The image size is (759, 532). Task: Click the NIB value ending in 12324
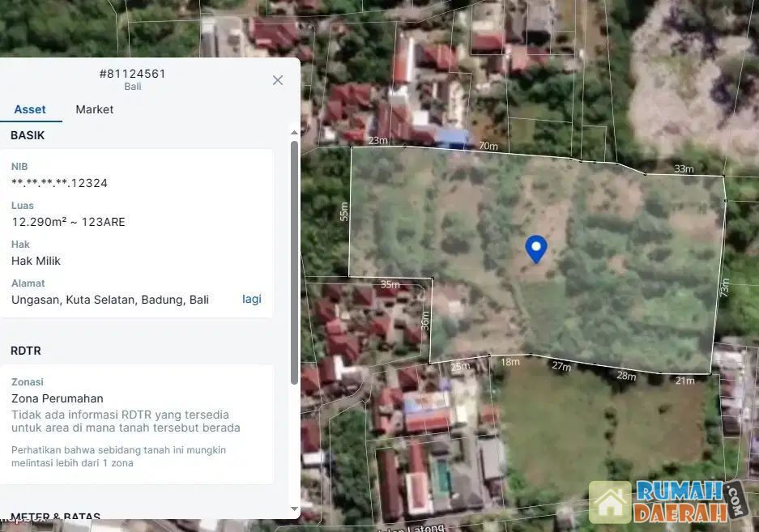pos(59,183)
